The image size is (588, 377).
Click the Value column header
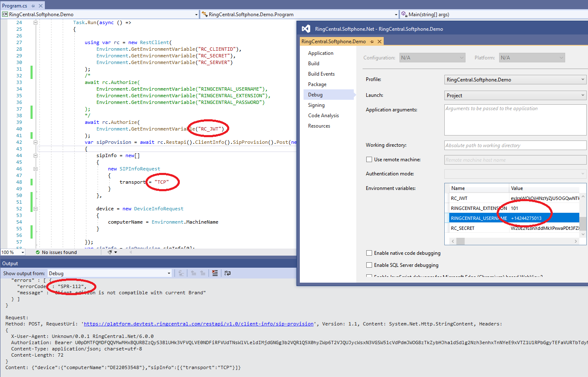coord(544,188)
